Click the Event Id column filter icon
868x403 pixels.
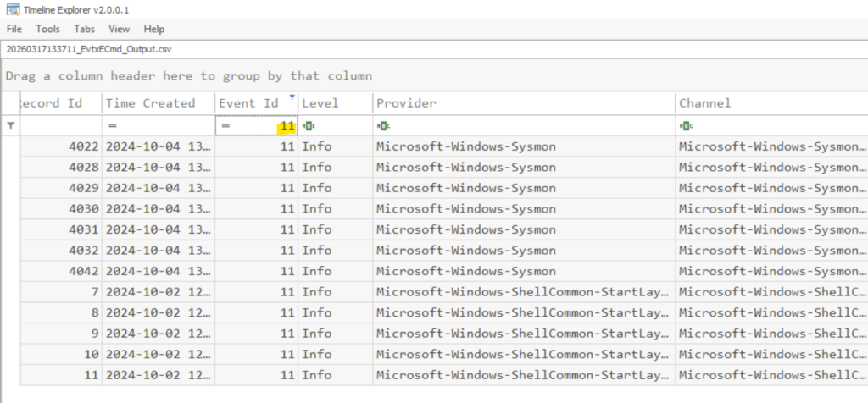click(x=292, y=97)
